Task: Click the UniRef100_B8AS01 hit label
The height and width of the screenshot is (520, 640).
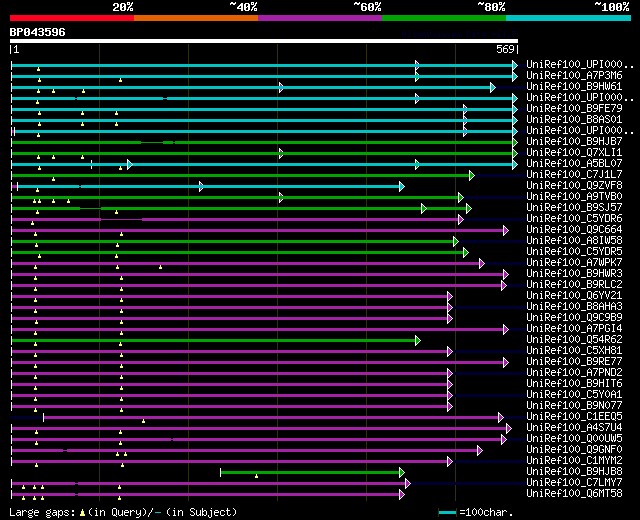Action: tap(574, 120)
